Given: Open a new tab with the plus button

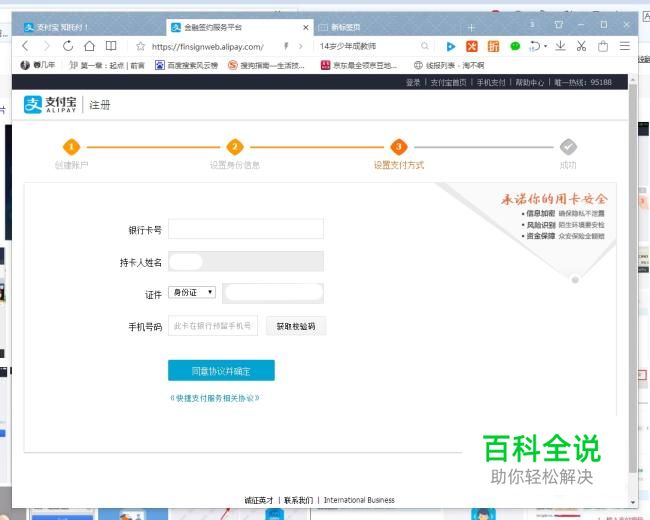Looking at the screenshot, I should click(471, 28).
